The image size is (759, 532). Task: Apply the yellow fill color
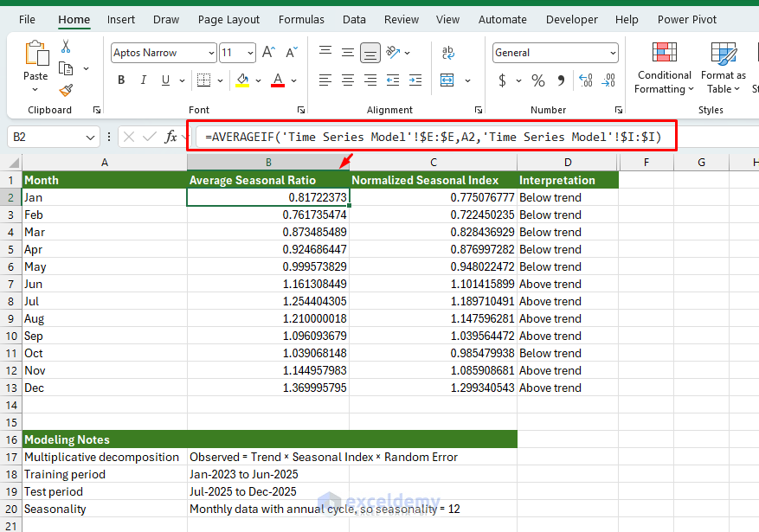(x=242, y=80)
